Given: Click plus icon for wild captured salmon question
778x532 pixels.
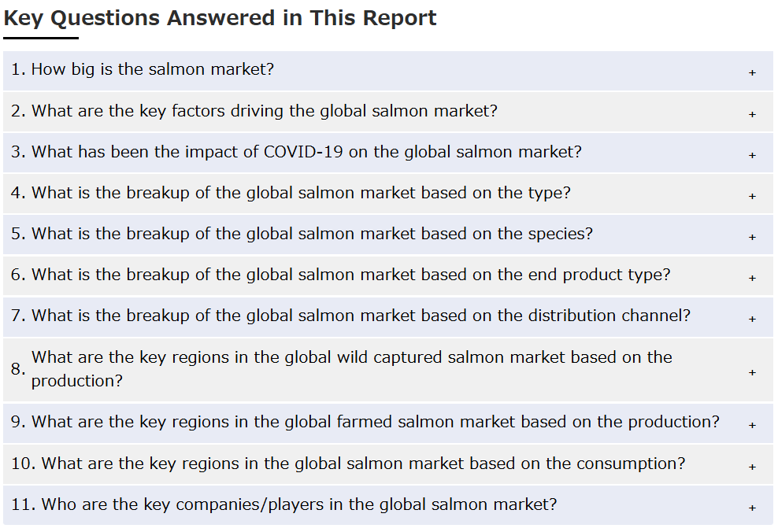Looking at the screenshot, I should click(x=752, y=372).
